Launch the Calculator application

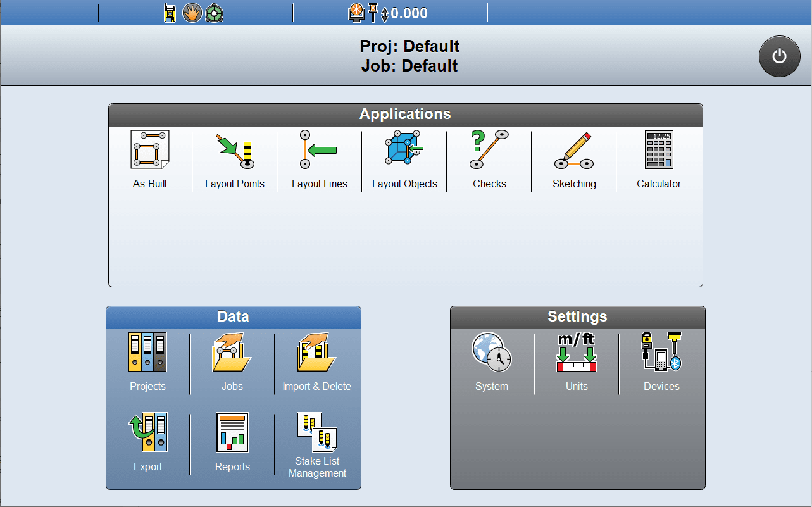(x=658, y=158)
